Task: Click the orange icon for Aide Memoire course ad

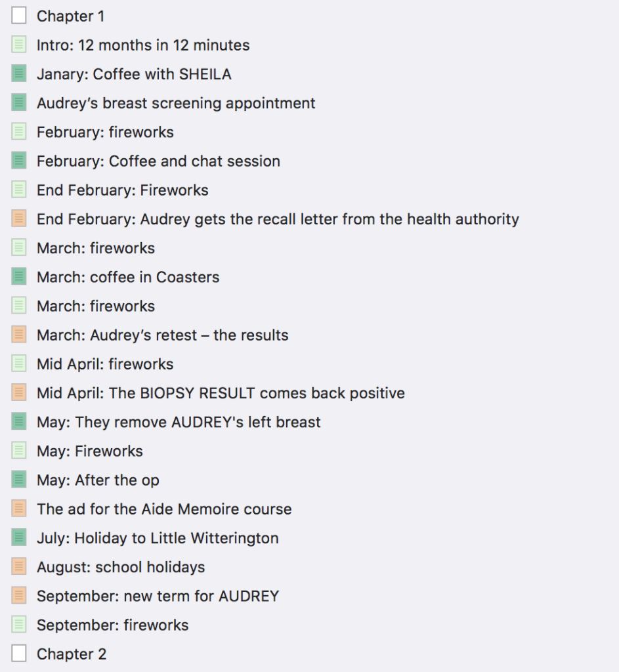Action: [19, 509]
